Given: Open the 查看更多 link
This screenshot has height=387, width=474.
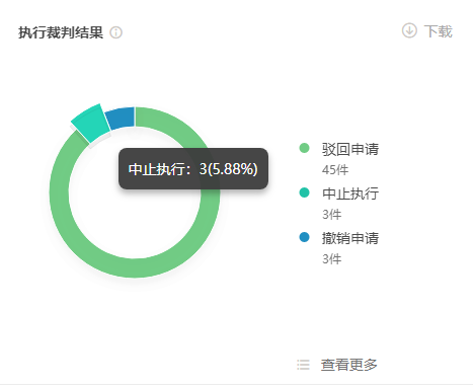Looking at the screenshot, I should point(349,365).
